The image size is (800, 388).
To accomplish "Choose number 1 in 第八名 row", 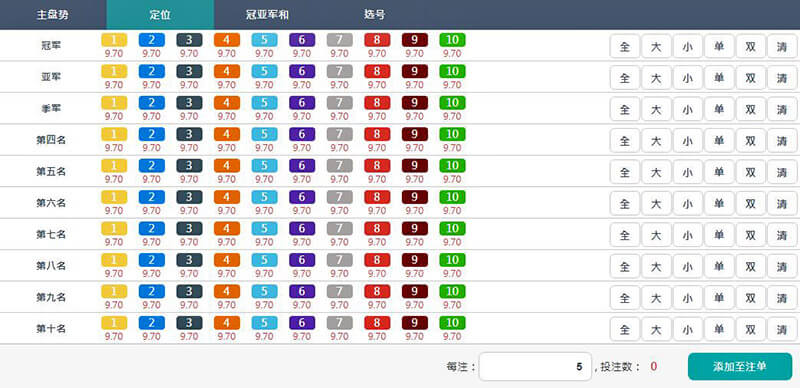I will (x=114, y=260).
